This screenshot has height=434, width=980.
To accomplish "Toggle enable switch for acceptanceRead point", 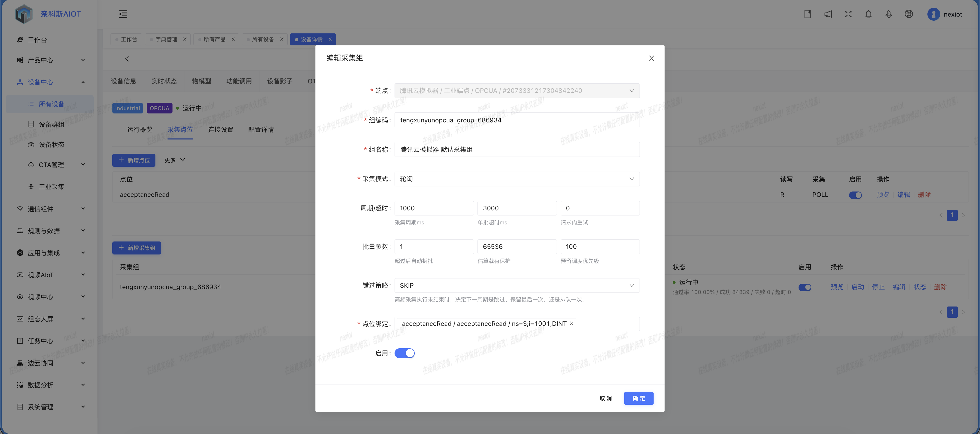I will (x=855, y=195).
